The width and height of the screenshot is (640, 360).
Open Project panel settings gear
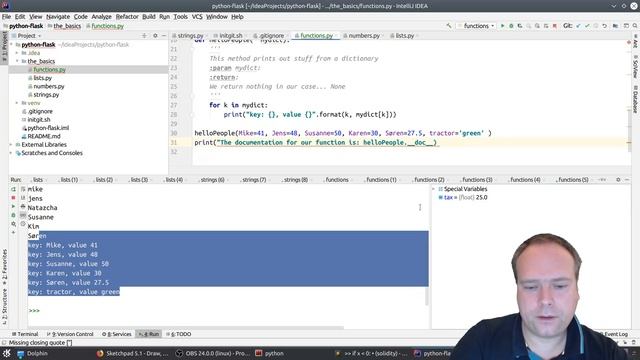click(155, 36)
